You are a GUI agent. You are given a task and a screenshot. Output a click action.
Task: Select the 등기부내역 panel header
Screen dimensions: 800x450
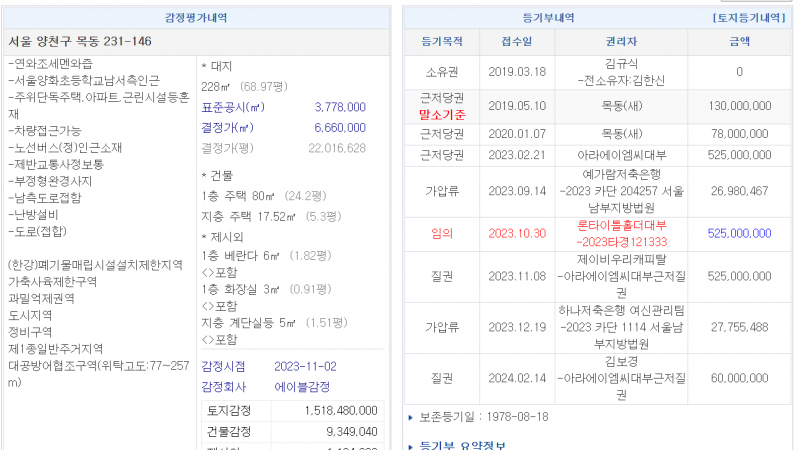click(x=550, y=18)
